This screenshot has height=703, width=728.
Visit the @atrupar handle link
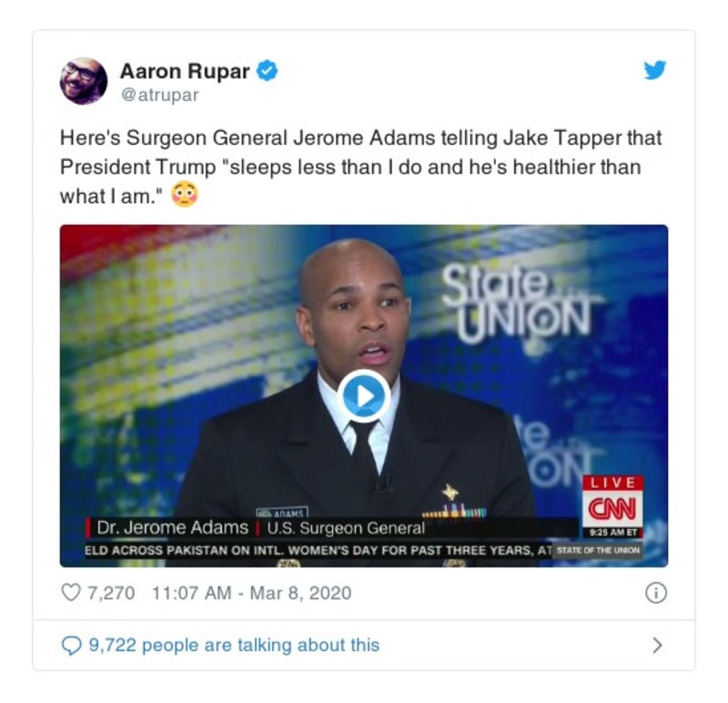click(x=160, y=95)
